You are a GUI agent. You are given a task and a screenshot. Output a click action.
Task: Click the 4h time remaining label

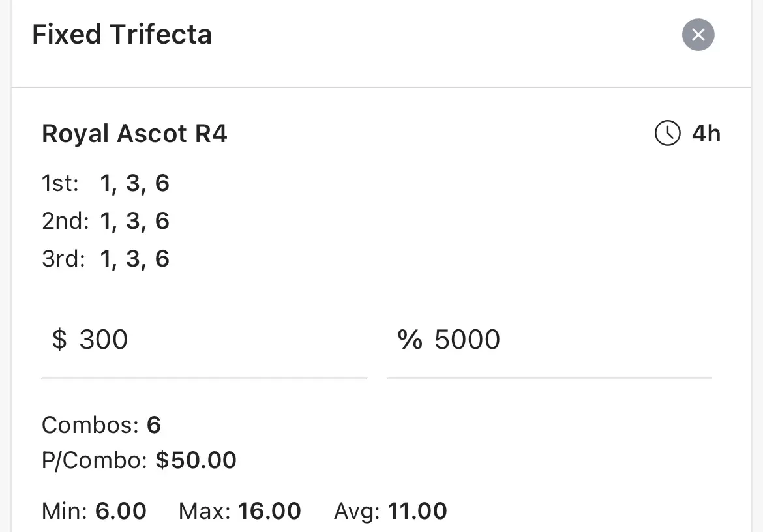(x=706, y=134)
